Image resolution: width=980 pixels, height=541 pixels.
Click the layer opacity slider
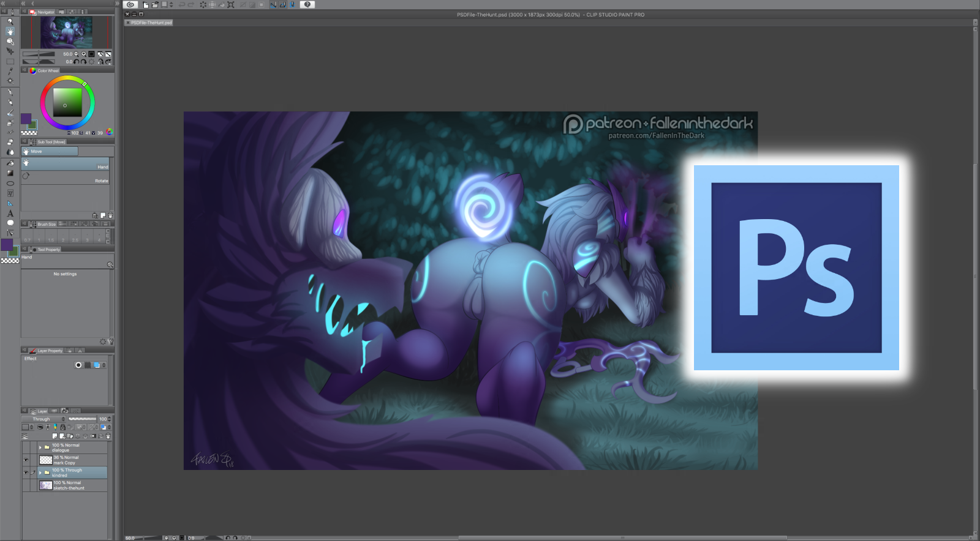point(82,419)
